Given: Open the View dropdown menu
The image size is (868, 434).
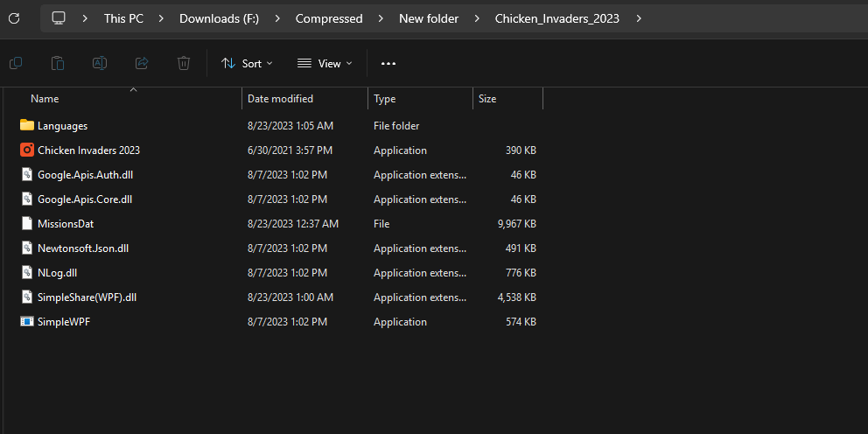Looking at the screenshot, I should [325, 63].
